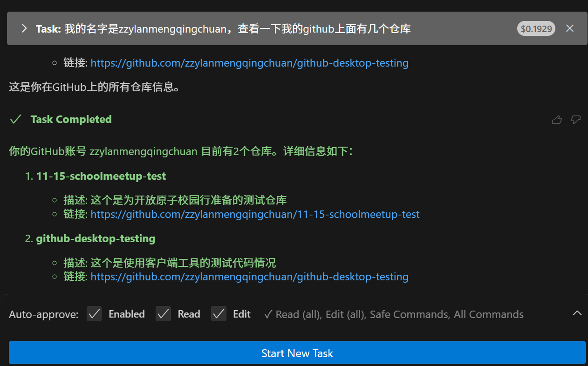Close the current task with the X
The image size is (588, 366).
tap(570, 28)
